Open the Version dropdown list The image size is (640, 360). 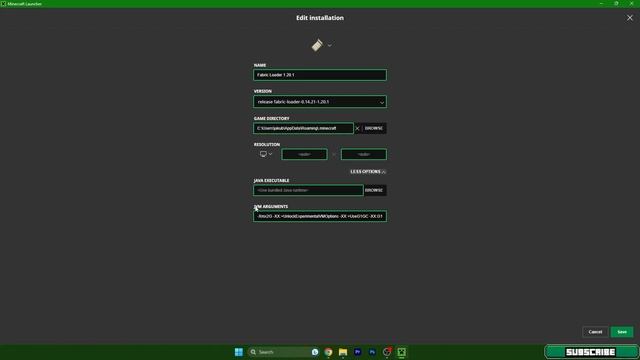click(x=320, y=102)
